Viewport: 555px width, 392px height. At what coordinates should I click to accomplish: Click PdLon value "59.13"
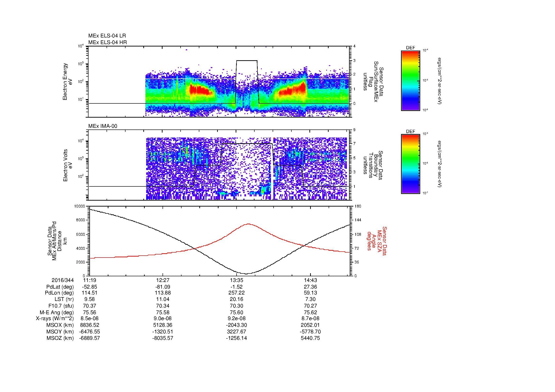(310, 293)
